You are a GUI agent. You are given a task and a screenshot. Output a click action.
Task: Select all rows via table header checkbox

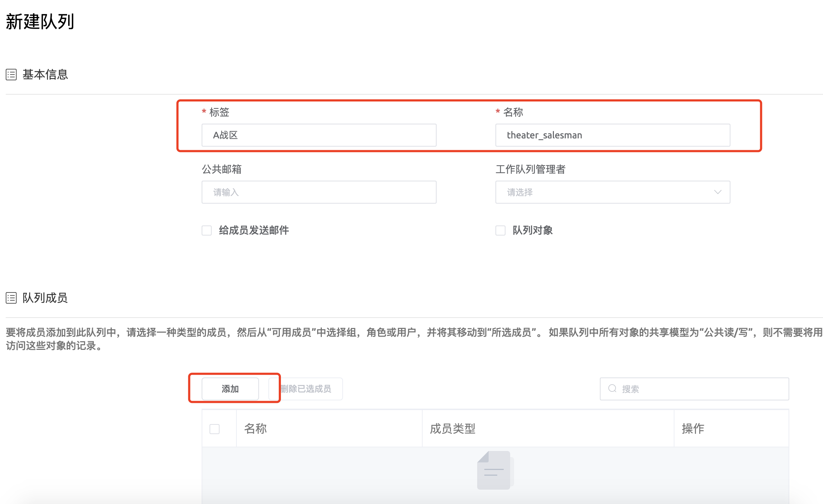215,429
